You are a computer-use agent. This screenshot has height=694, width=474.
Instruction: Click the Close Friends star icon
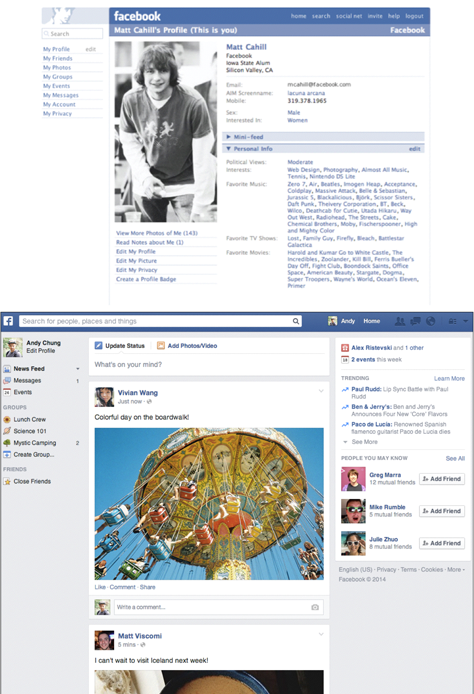coord(7,482)
